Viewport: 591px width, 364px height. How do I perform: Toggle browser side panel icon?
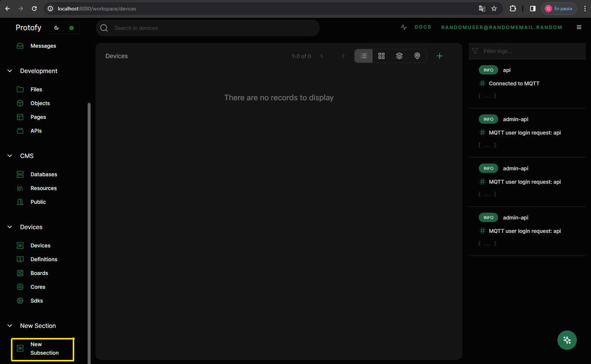click(533, 9)
